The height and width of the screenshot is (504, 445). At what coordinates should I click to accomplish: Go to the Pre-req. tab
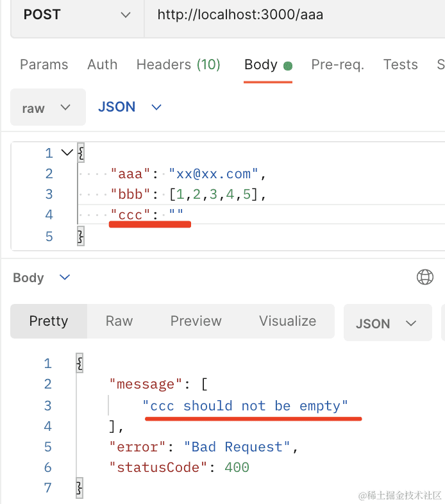[x=337, y=65]
